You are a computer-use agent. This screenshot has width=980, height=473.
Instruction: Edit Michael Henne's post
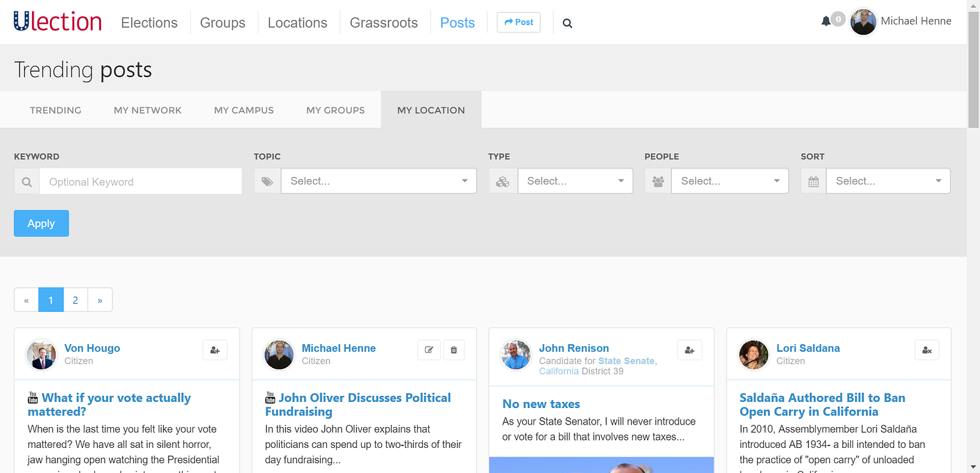[429, 350]
